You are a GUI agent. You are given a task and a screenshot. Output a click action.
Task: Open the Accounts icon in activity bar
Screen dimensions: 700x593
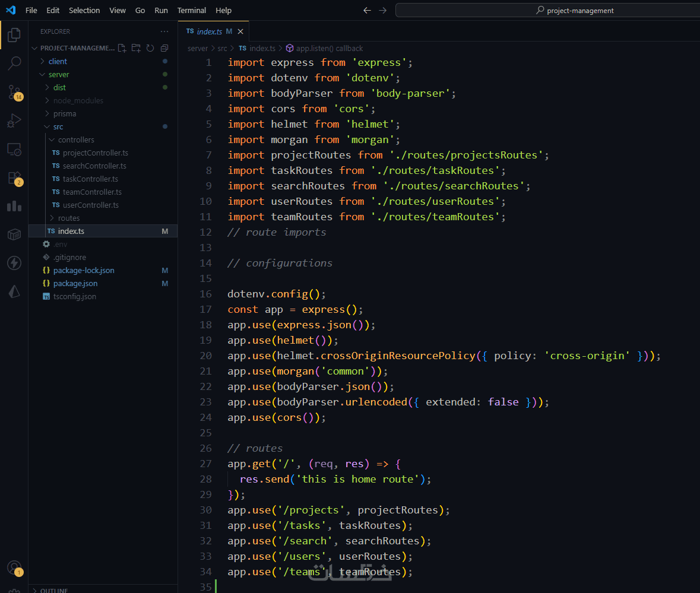click(14, 568)
